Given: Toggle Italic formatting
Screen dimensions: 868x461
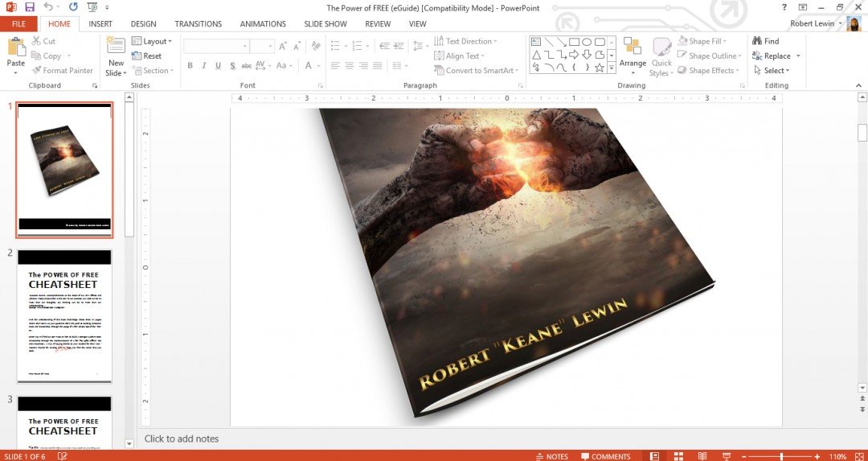Looking at the screenshot, I should point(203,65).
